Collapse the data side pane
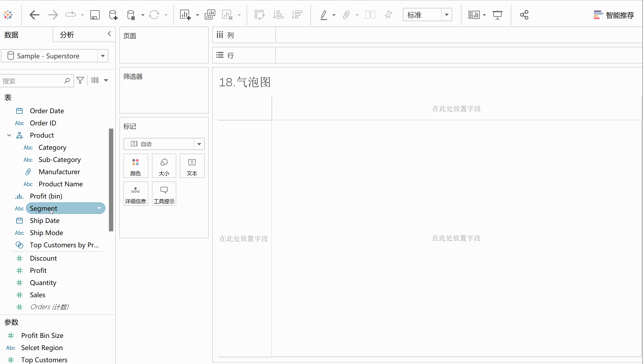This screenshot has height=364, width=643. (109, 34)
